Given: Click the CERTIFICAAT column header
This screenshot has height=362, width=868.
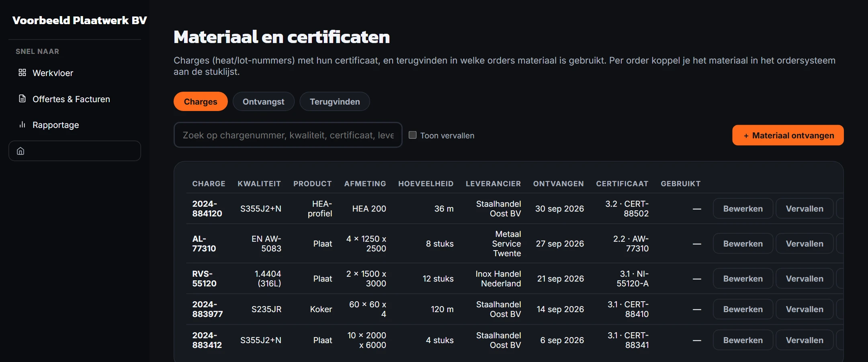Looking at the screenshot, I should pyautogui.click(x=622, y=184).
